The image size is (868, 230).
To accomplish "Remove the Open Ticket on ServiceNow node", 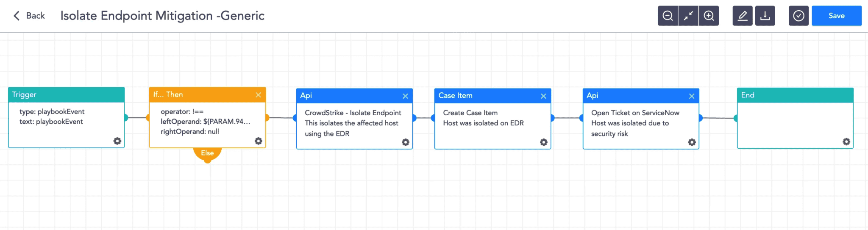I will [x=692, y=96].
